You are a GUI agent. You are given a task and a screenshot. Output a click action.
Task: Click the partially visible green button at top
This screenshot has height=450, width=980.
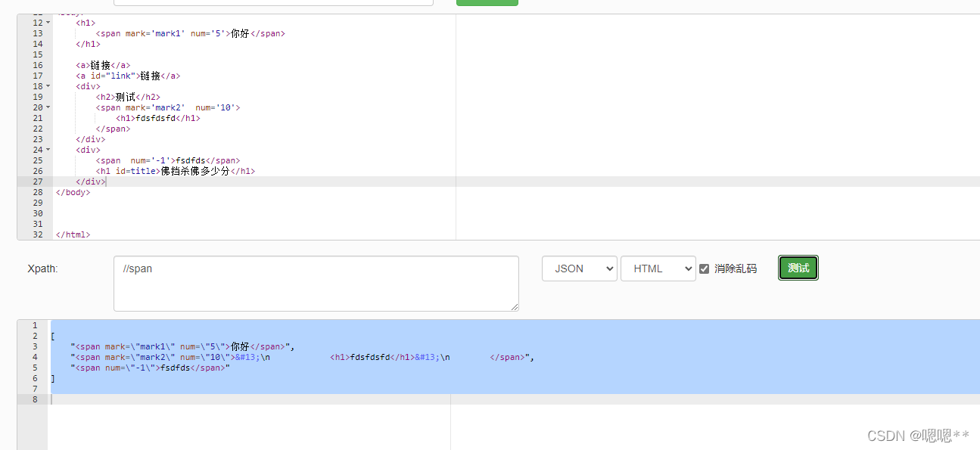pos(487,3)
